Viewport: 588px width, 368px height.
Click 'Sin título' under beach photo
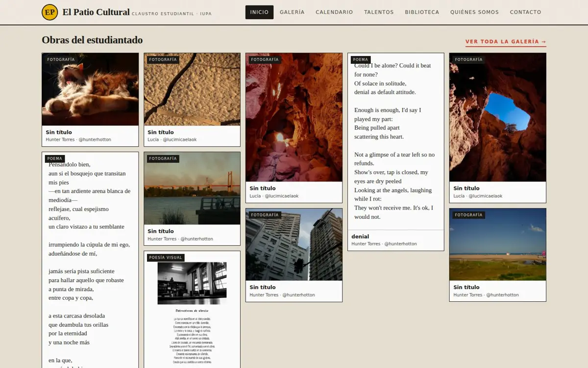[466, 288]
